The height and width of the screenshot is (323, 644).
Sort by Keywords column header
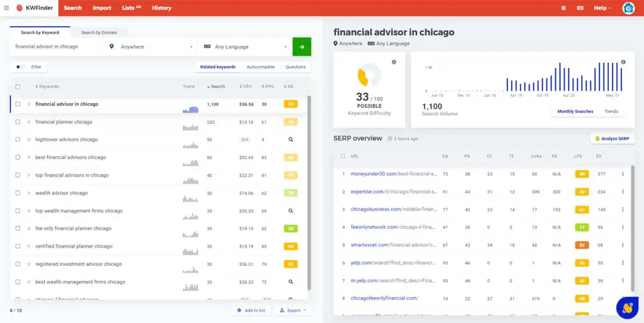tap(47, 87)
